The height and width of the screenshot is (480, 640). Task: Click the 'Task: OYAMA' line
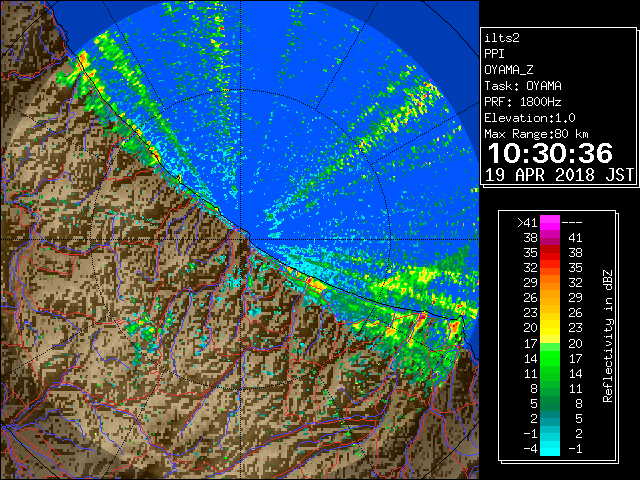coord(523,86)
